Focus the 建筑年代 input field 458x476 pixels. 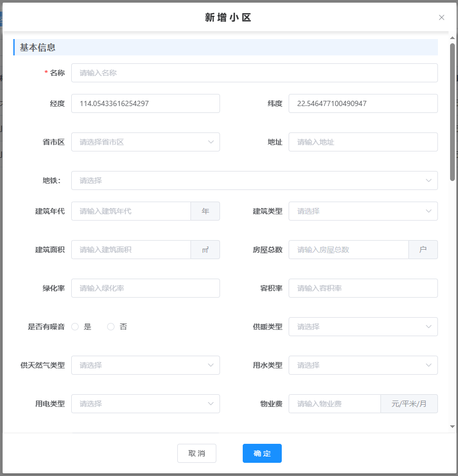(x=131, y=211)
